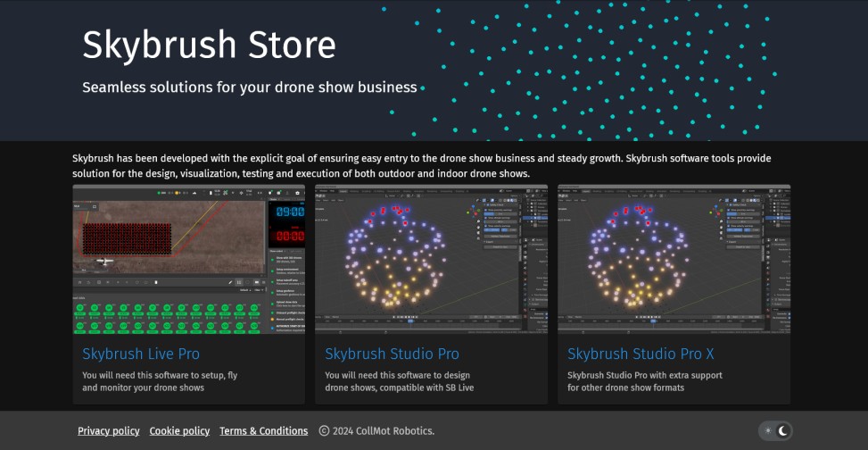Click text 'Skybrush Studio Pro with extra support'
The image size is (868, 450).
(x=643, y=375)
